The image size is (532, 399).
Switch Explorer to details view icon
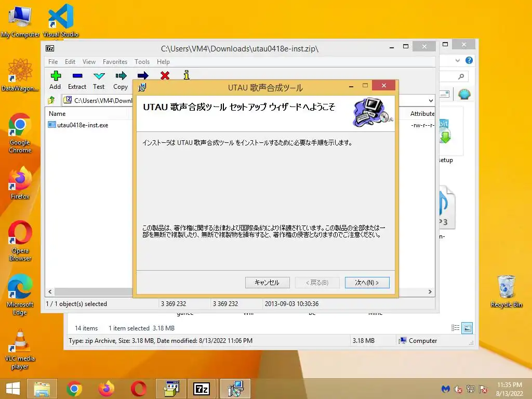pos(455,328)
